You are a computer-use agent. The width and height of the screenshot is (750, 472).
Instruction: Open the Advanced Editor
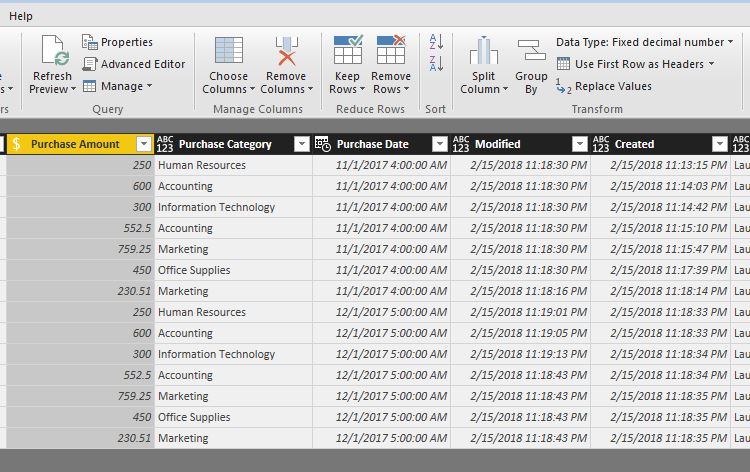(133, 64)
